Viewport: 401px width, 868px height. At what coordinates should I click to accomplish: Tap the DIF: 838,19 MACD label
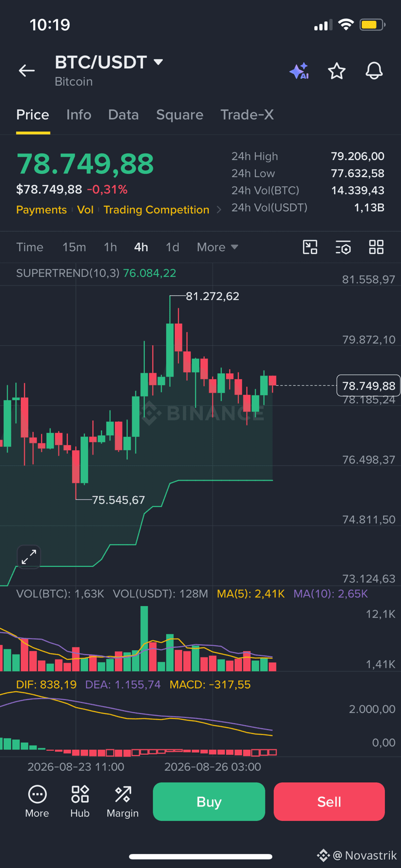46,685
